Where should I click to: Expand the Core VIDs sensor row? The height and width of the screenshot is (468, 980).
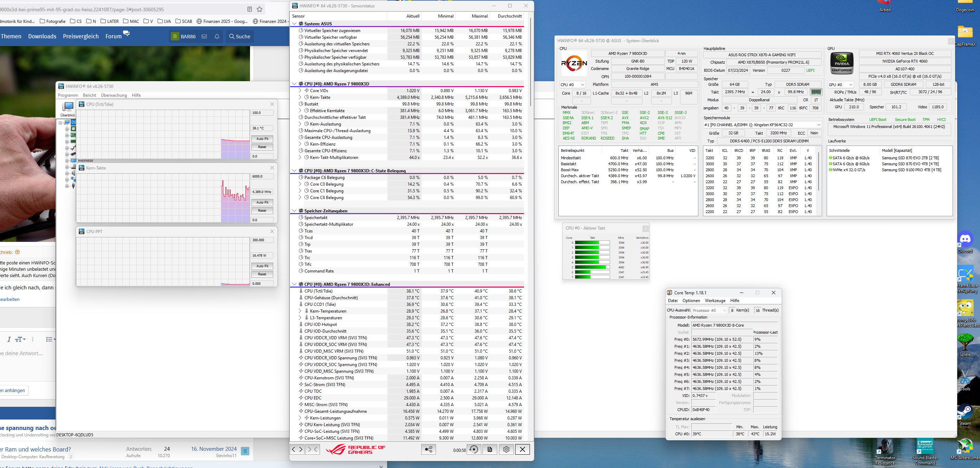click(x=300, y=91)
